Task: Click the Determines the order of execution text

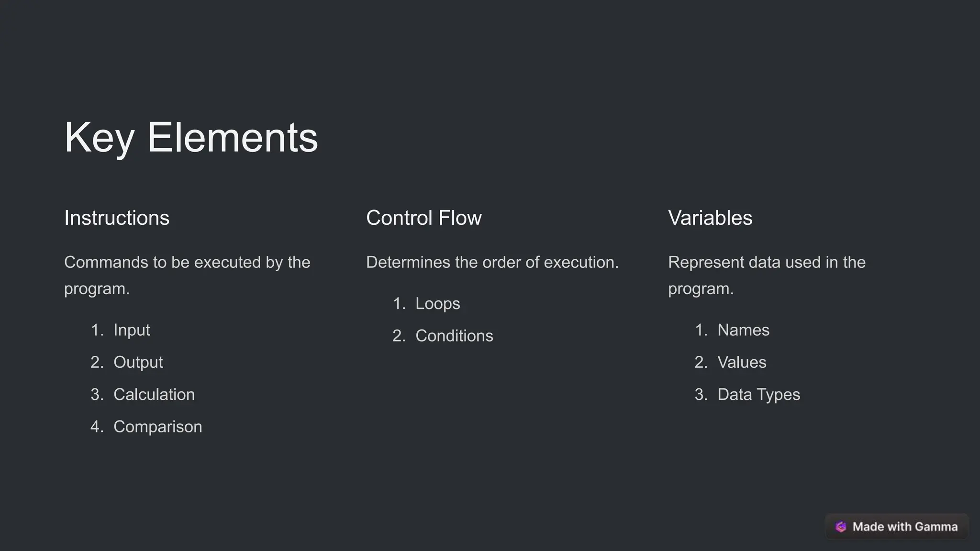Action: coord(492,262)
